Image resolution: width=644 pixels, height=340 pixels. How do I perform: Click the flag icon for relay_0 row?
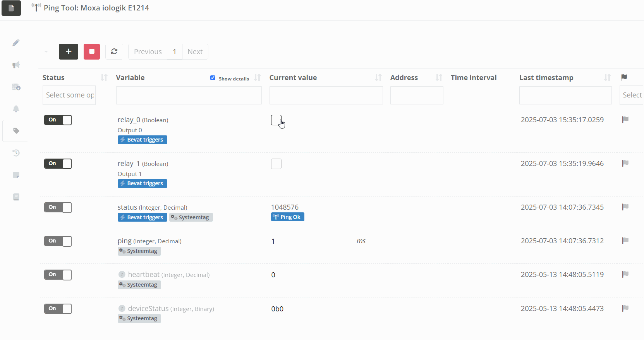coord(625,120)
